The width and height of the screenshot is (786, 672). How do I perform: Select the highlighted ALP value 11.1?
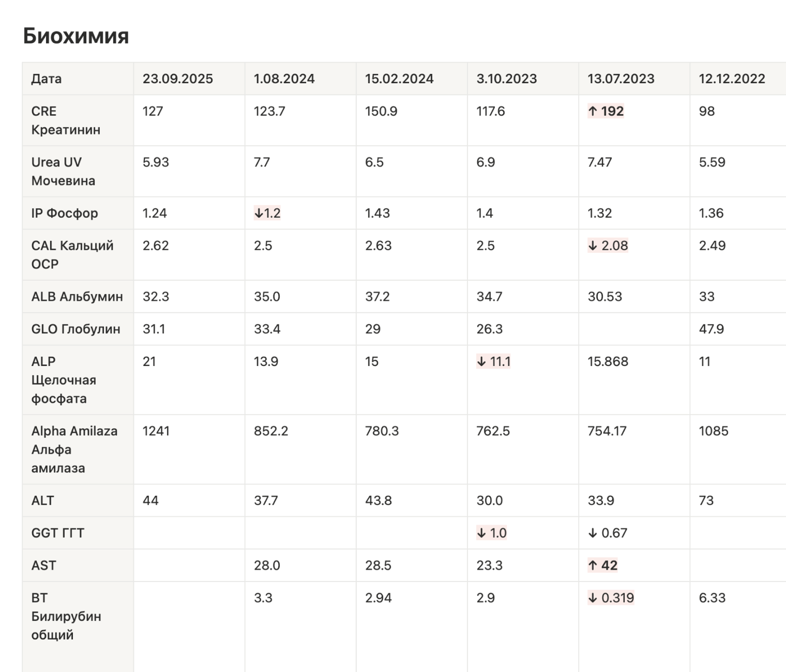[x=494, y=361]
